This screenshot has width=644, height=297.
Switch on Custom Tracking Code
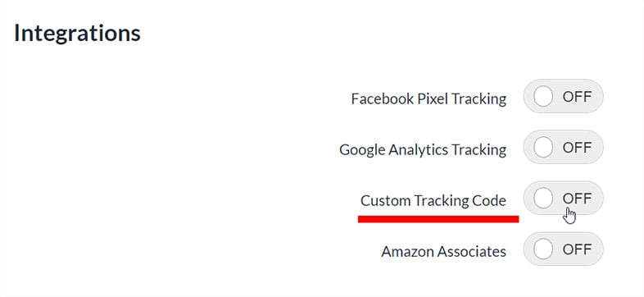coord(563,198)
